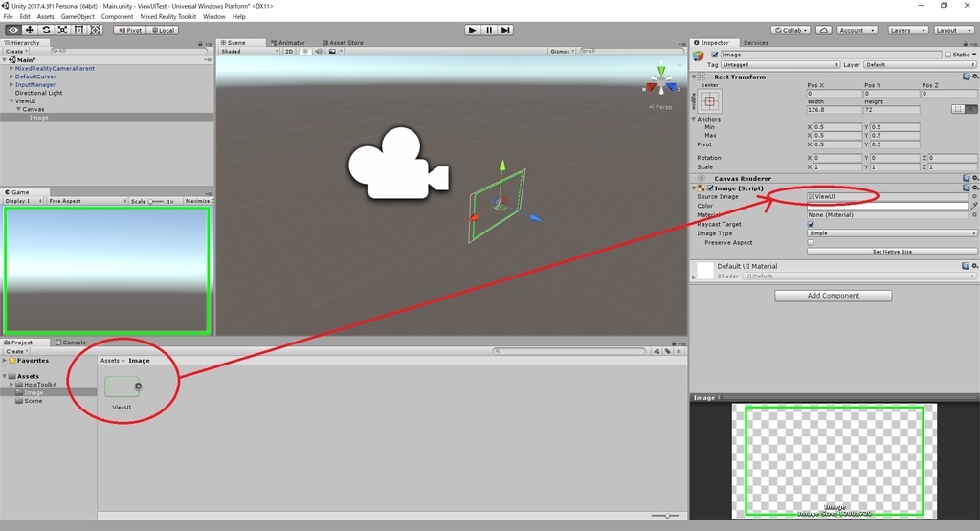Switch to the Asset Store tab
This screenshot has height=531, width=980.
tap(345, 43)
